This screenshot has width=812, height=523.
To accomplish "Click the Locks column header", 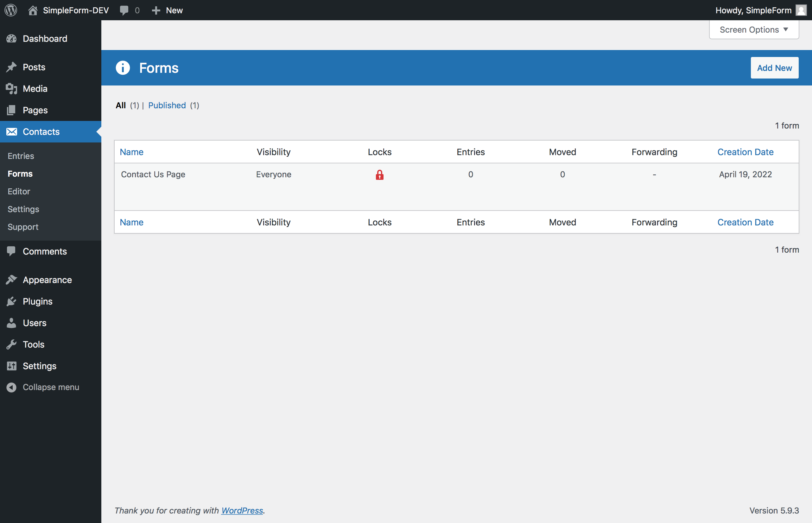I will tap(379, 152).
